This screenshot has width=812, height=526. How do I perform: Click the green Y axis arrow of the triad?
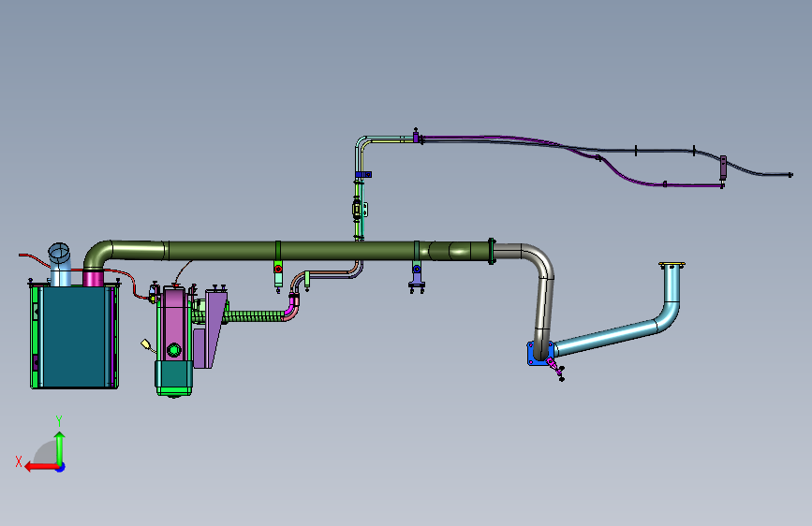[60, 448]
